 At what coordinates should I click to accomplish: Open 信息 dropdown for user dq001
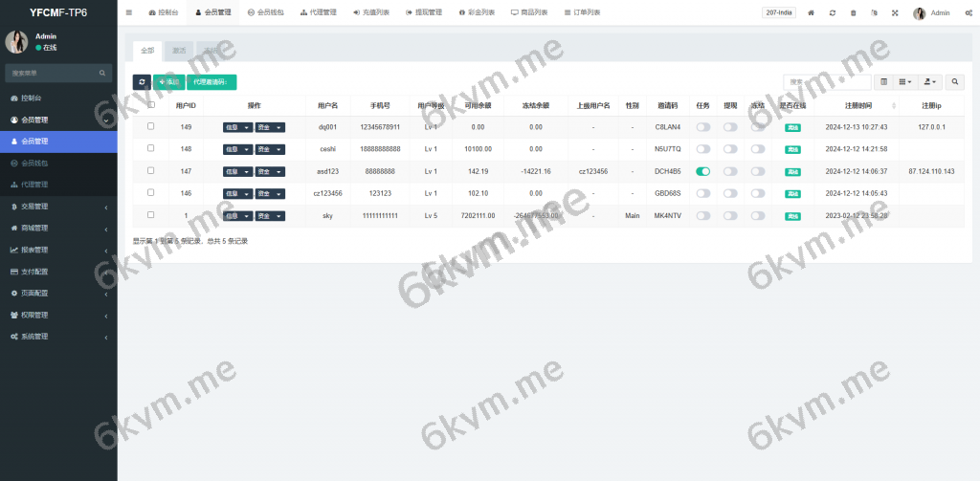[x=238, y=127]
